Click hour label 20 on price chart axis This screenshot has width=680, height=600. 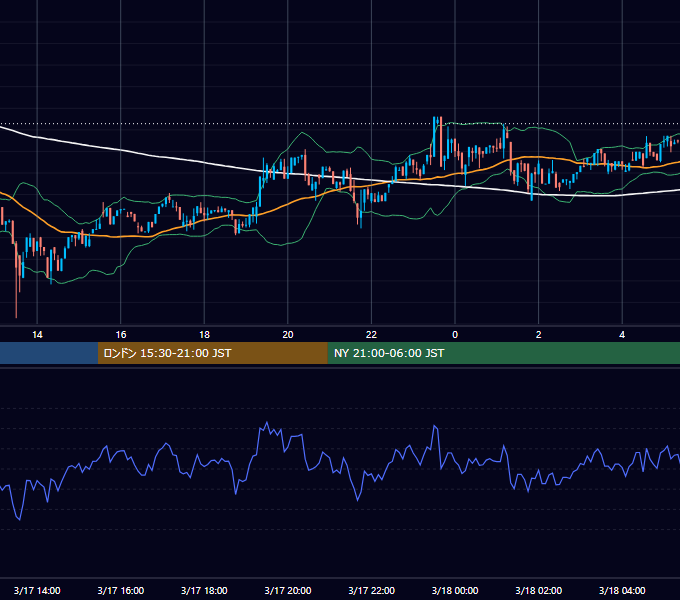pos(288,335)
